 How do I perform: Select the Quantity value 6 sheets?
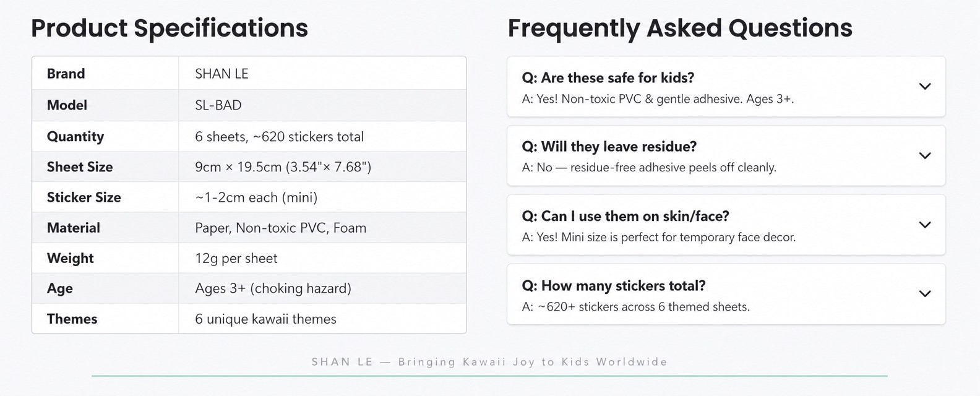point(322,136)
